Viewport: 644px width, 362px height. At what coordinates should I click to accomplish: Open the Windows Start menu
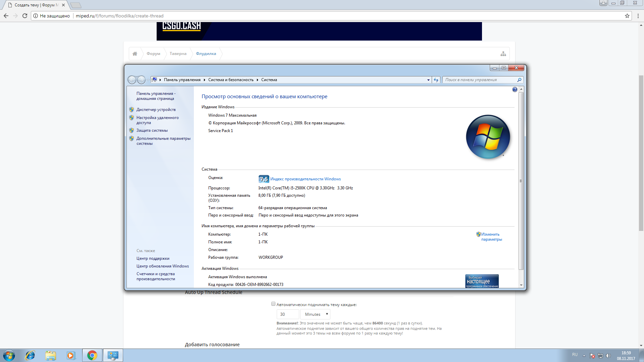9,355
